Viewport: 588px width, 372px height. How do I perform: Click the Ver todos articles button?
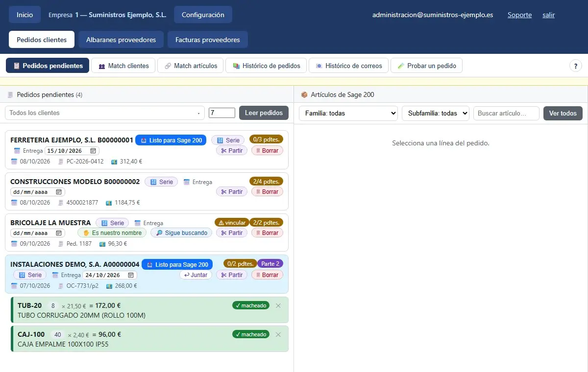pyautogui.click(x=563, y=113)
